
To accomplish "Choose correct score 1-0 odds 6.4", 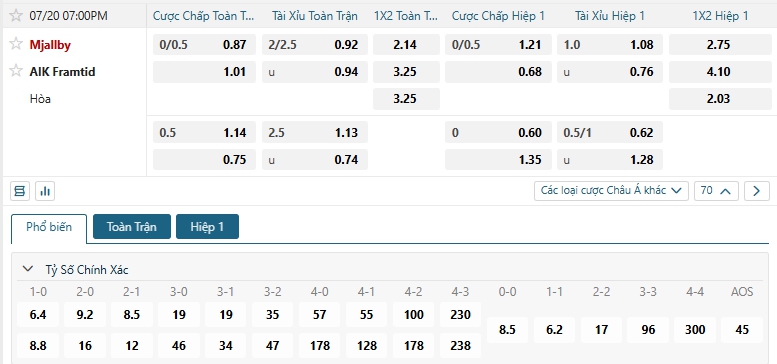I will [x=38, y=314].
